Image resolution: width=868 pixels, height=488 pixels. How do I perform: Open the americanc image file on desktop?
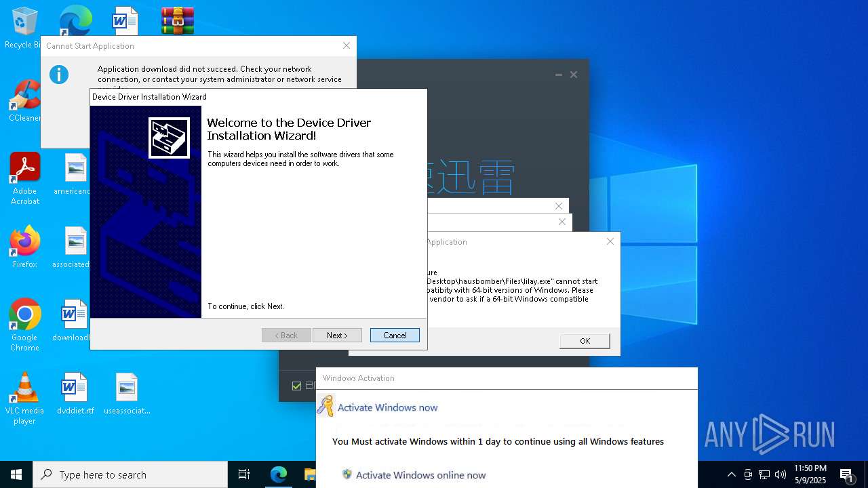pyautogui.click(x=75, y=174)
